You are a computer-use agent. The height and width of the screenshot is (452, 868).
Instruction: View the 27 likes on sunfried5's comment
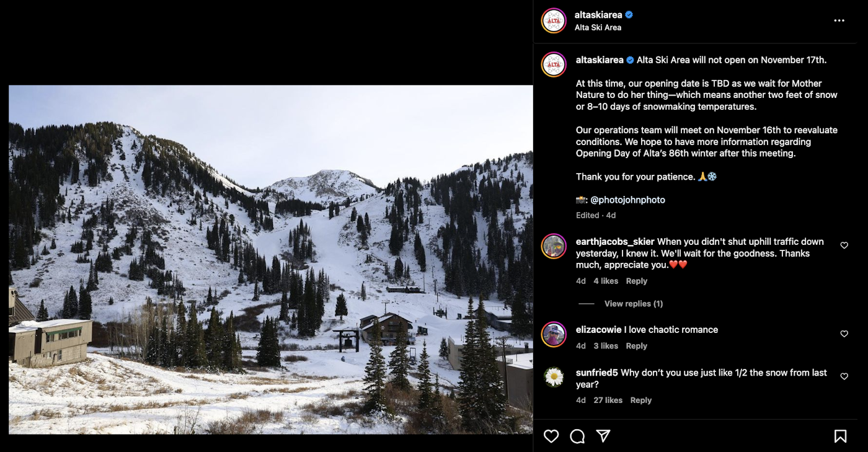point(608,401)
